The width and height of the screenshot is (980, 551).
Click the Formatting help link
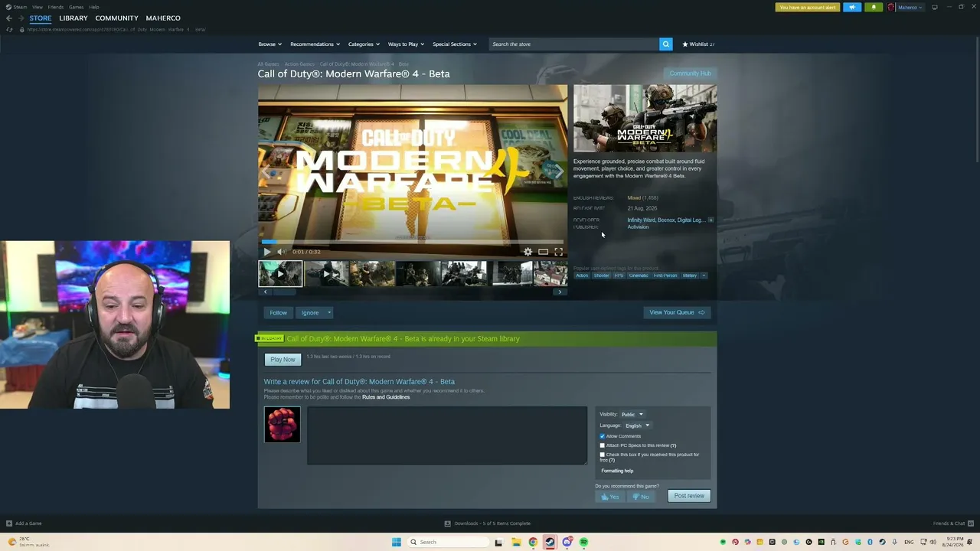(x=617, y=471)
